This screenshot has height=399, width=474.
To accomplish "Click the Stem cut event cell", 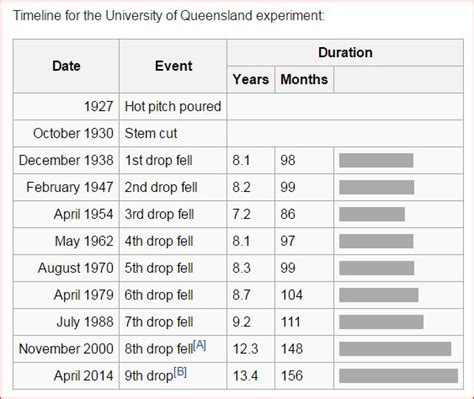I will pos(173,133).
